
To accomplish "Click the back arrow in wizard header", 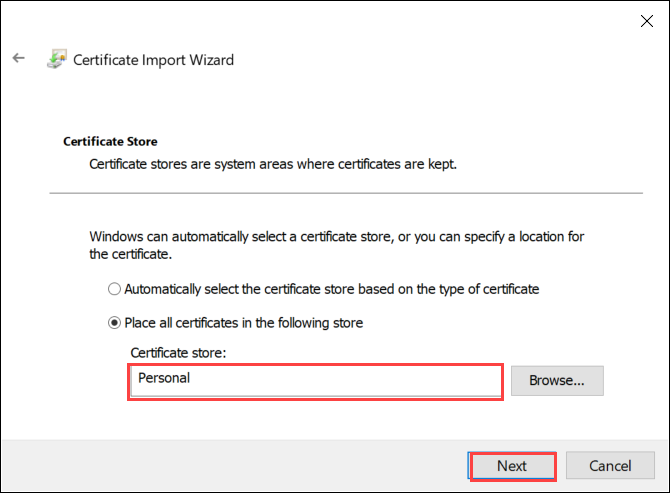I will pyautogui.click(x=18, y=59).
